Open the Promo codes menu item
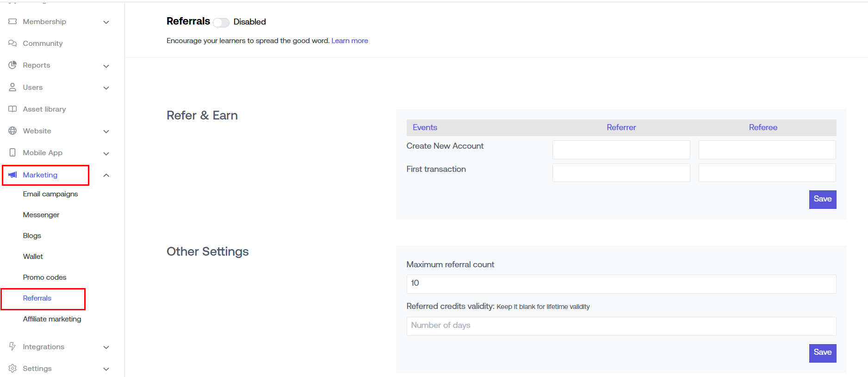Screen dimensions: 868x377 [44, 277]
